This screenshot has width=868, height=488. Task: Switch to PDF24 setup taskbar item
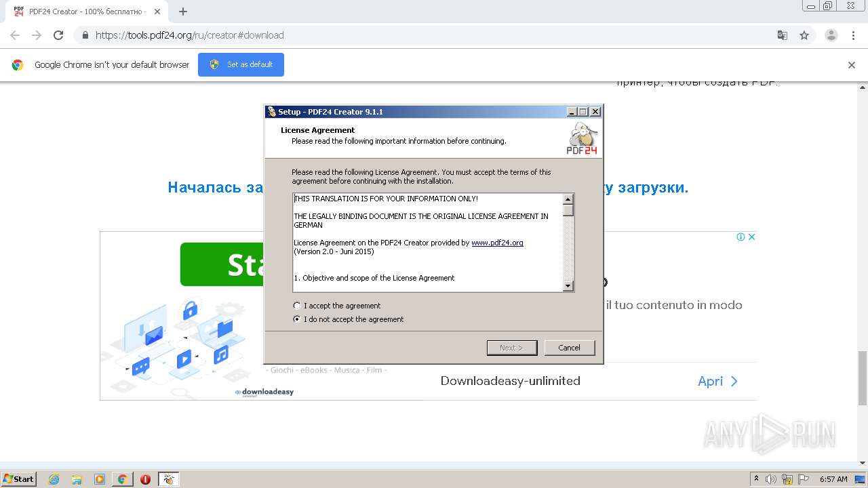click(x=169, y=479)
